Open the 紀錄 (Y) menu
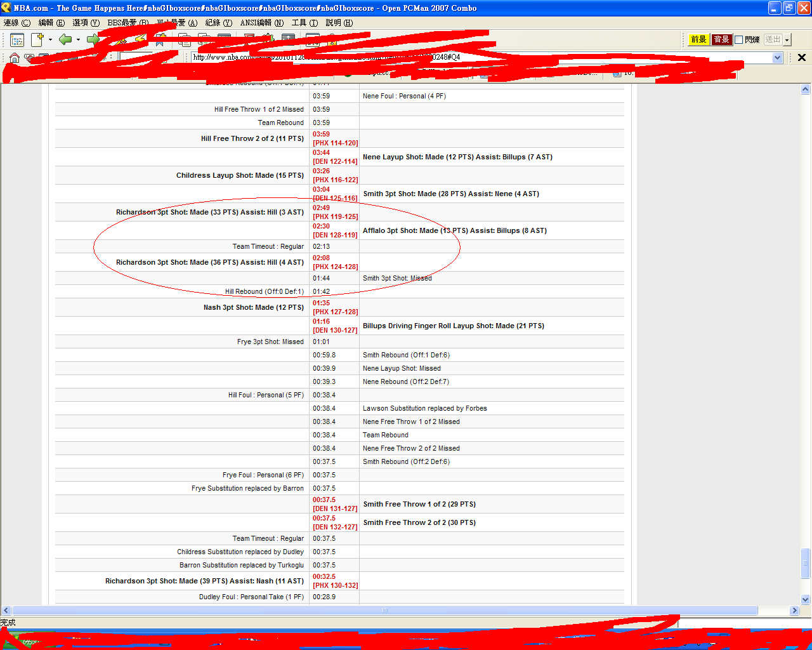The width and height of the screenshot is (812, 650). (x=219, y=23)
